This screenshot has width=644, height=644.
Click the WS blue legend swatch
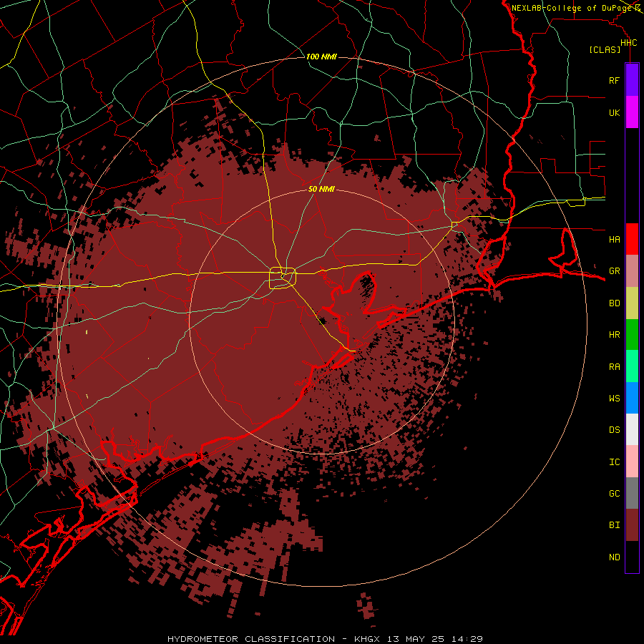click(x=632, y=398)
